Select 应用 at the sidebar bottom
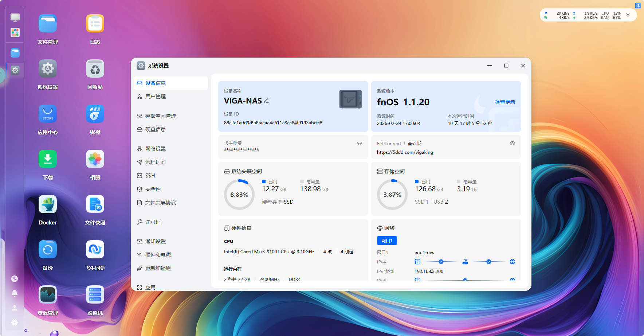 pos(171,288)
